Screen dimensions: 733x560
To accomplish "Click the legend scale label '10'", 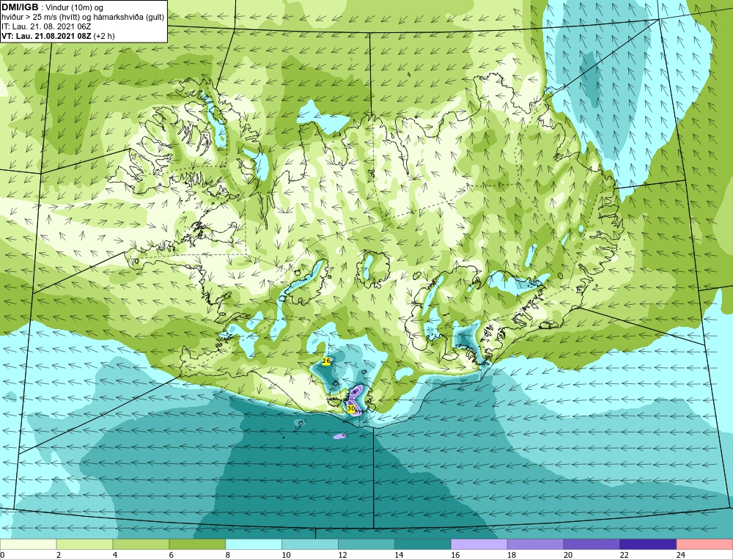I will point(286,555).
